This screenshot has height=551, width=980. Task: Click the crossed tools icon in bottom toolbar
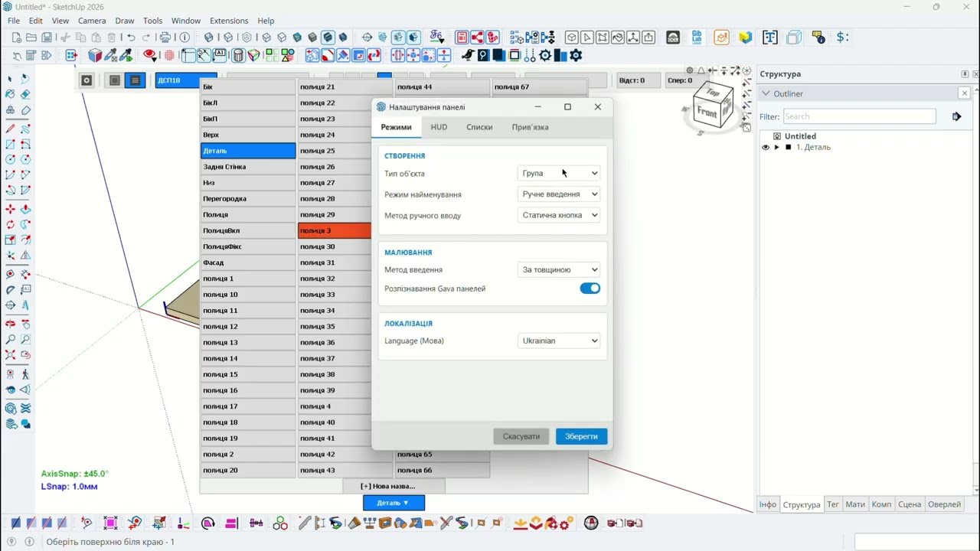pos(446,523)
